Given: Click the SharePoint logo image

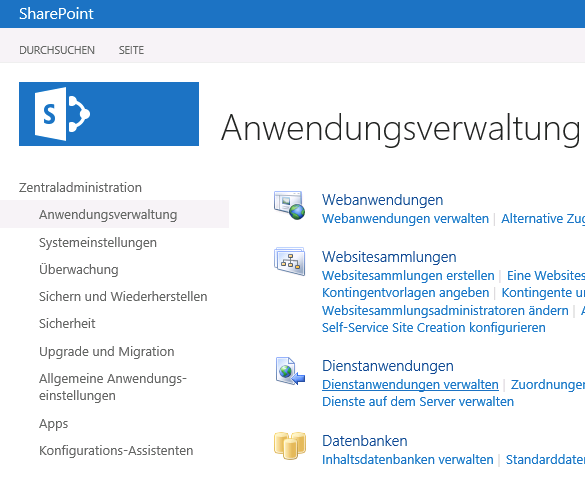Looking at the screenshot, I should [109, 114].
